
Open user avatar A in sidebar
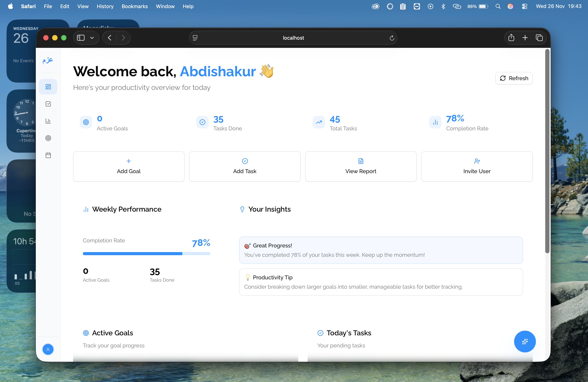48,349
